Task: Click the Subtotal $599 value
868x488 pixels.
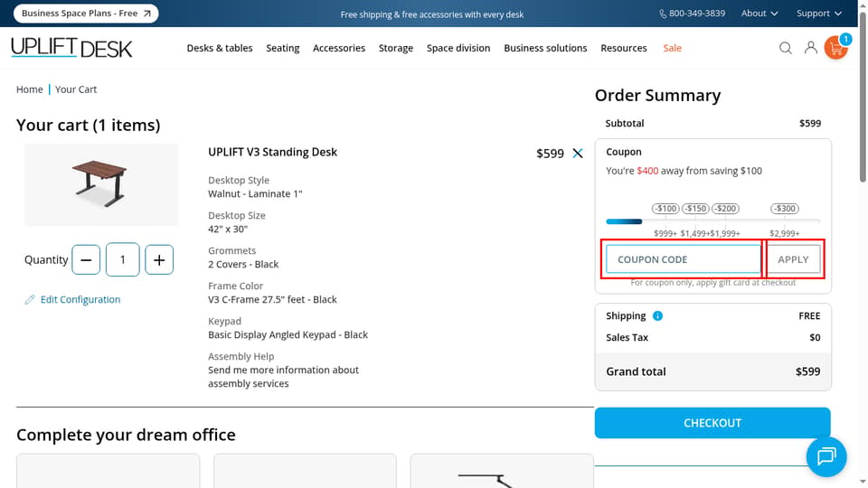Action: point(810,124)
